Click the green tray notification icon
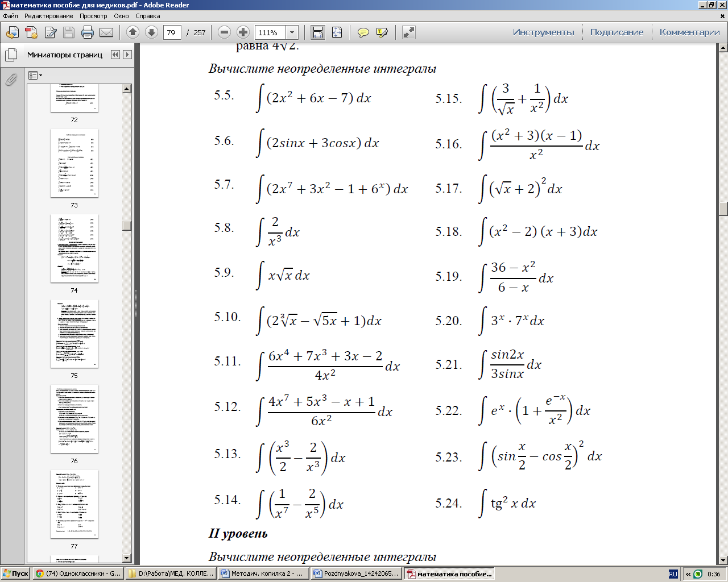Image resolution: width=728 pixels, height=582 pixels. [698, 574]
